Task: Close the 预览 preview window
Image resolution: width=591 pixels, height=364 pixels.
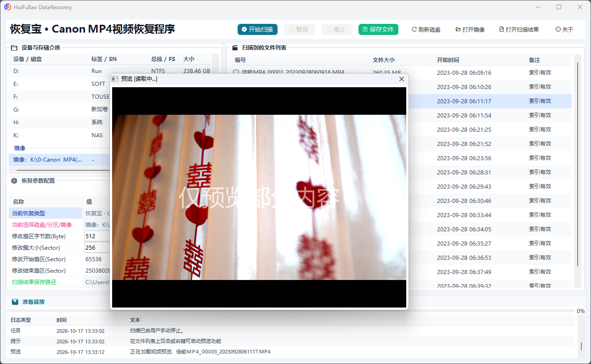Action: pyautogui.click(x=402, y=79)
